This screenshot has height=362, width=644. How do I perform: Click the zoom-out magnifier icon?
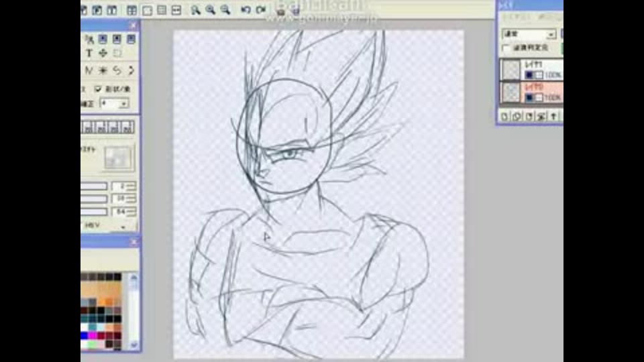point(225,10)
